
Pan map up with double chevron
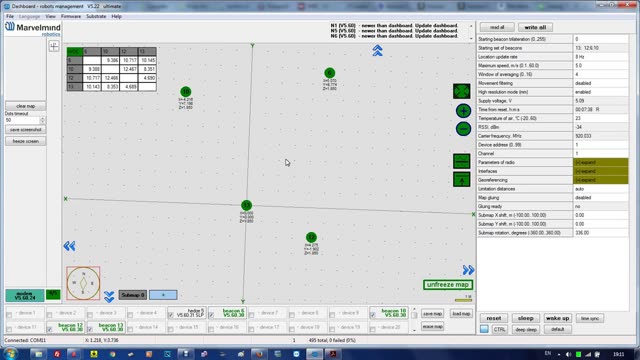point(378,51)
